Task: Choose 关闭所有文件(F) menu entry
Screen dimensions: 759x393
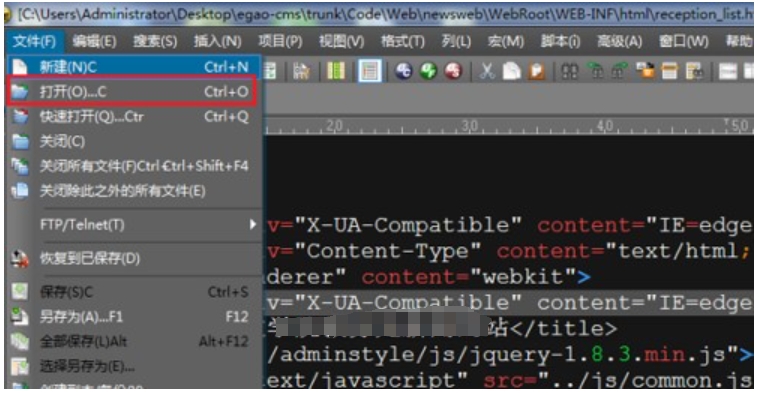Action: pyautogui.click(x=135, y=166)
